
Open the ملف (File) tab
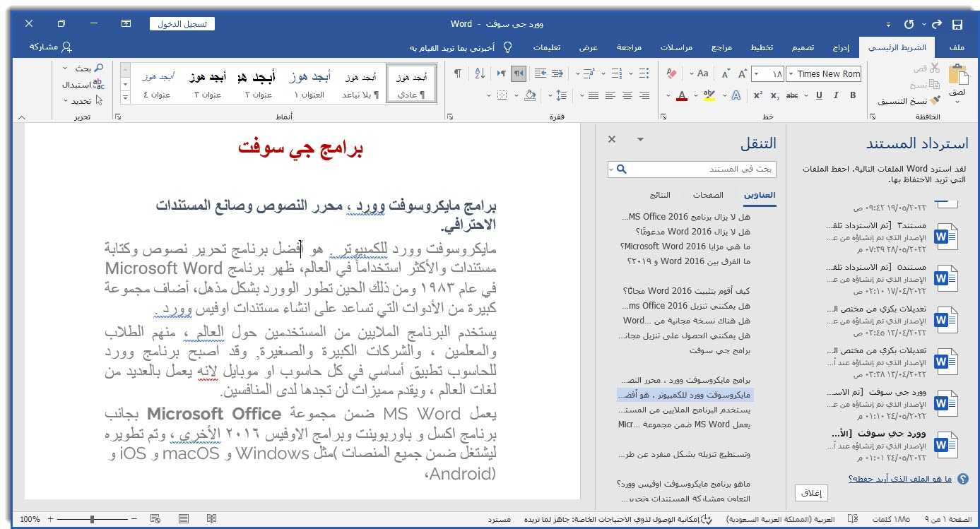point(957,47)
